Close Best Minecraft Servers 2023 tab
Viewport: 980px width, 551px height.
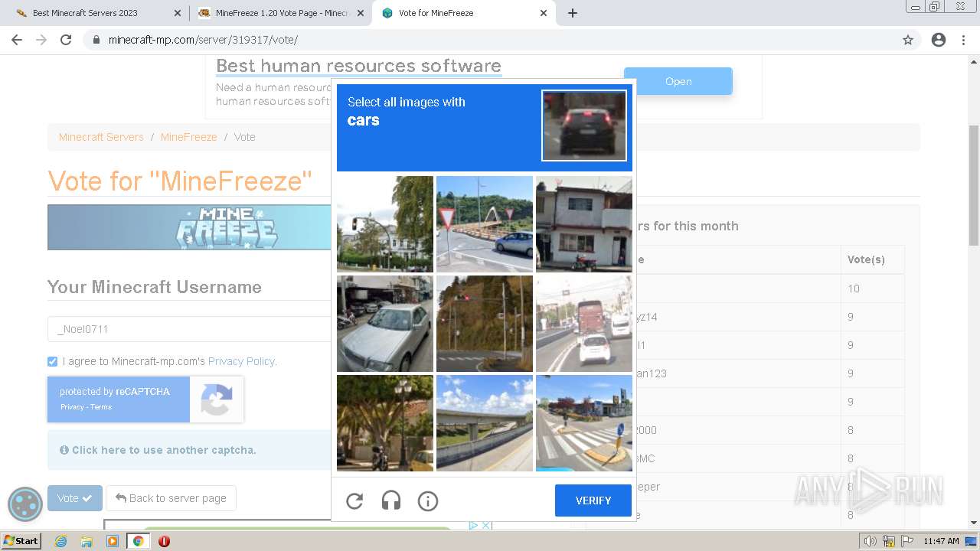pyautogui.click(x=178, y=13)
